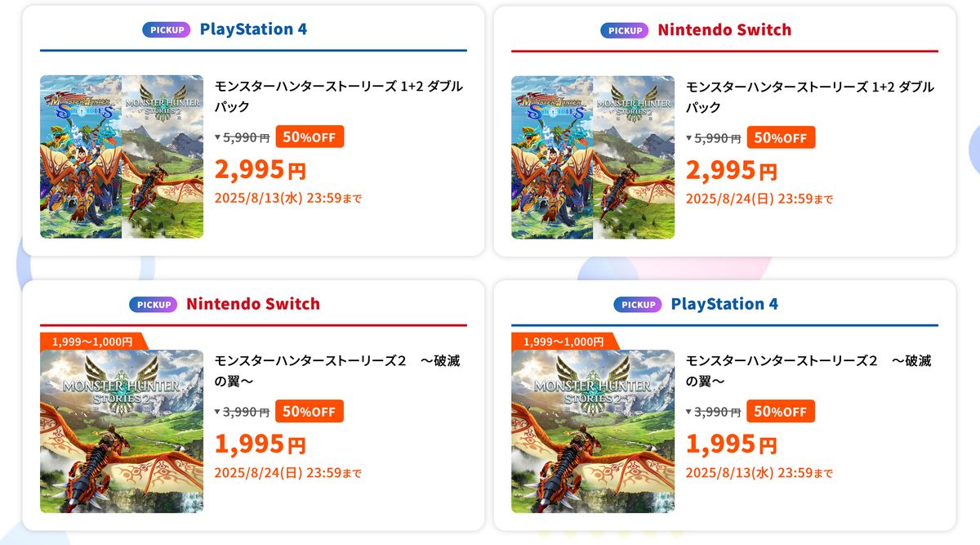Open the PS4 Double Pack cover thumbnail
This screenshot has width=980, height=545.
[122, 157]
